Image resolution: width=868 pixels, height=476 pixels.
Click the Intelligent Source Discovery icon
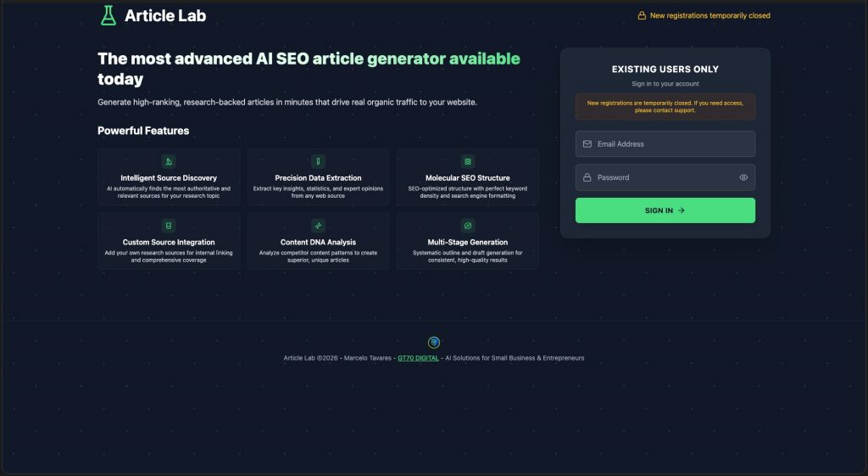click(x=169, y=161)
